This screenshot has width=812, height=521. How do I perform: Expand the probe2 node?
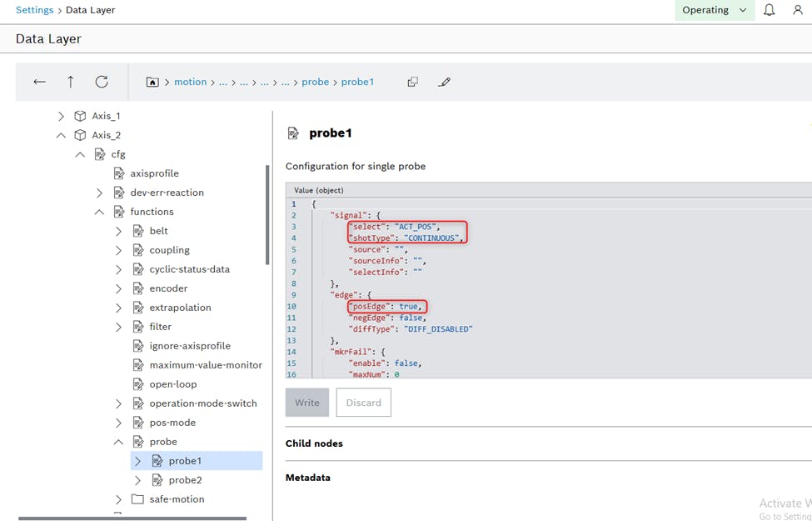coord(137,480)
